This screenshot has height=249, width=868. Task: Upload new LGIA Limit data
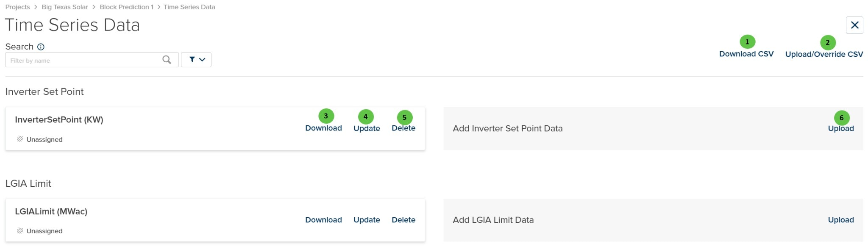click(x=841, y=220)
